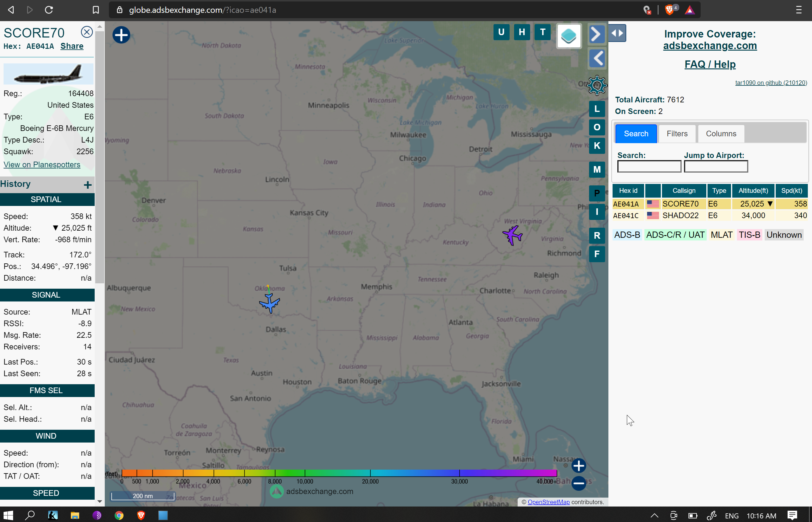
Task: Zoom in the map with plus button
Action: (578, 466)
